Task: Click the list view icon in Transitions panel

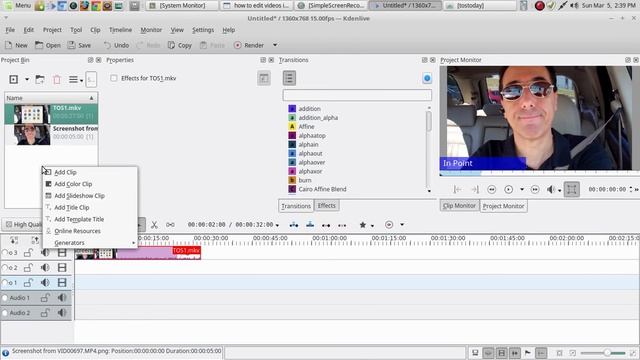Action: click(x=289, y=78)
